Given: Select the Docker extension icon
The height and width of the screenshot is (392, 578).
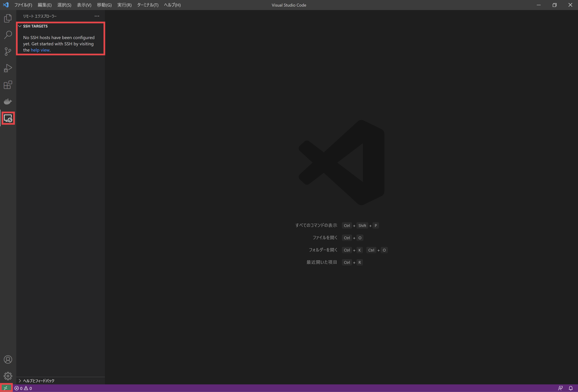Looking at the screenshot, I should click(x=8, y=101).
